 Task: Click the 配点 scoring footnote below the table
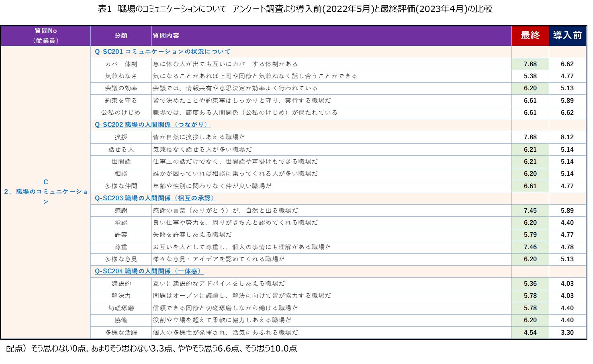click(152, 348)
